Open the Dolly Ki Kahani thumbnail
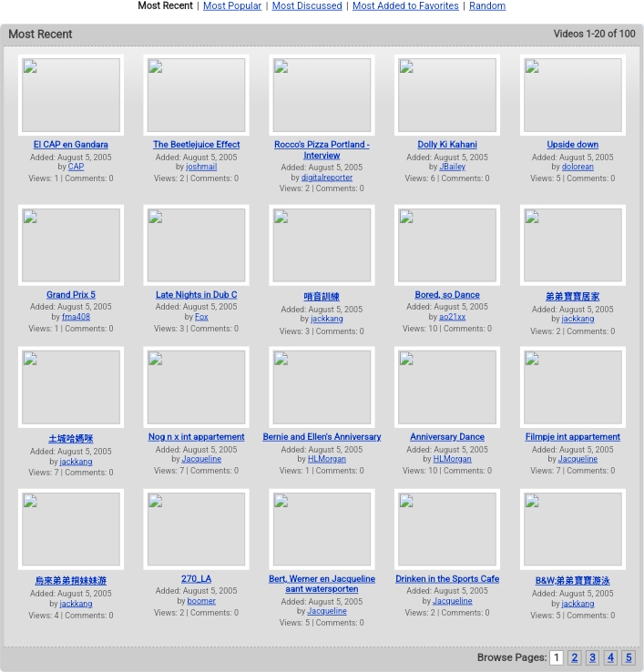This screenshot has height=672, width=644. coord(447,95)
